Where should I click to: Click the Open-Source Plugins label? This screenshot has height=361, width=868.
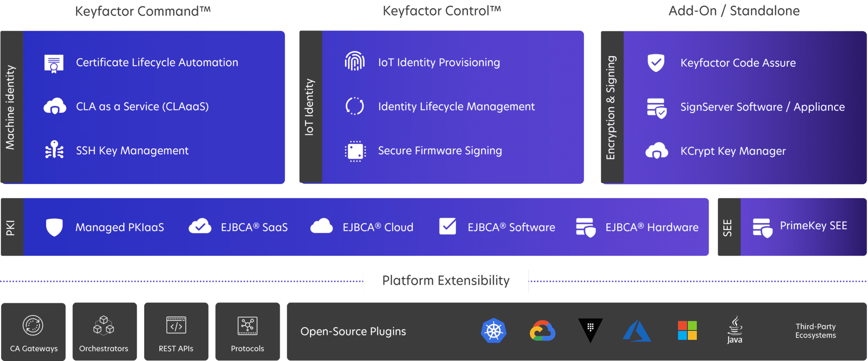353,331
